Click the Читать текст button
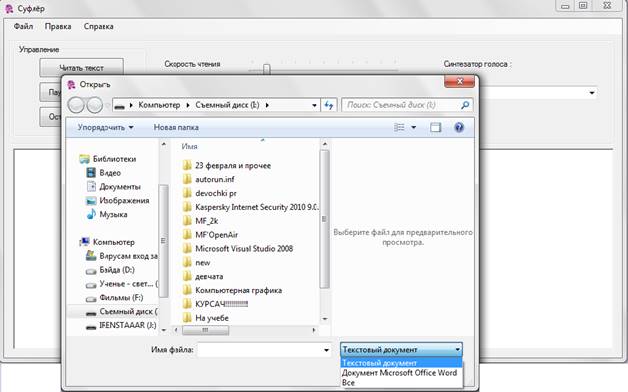The image size is (628, 392). [81, 68]
